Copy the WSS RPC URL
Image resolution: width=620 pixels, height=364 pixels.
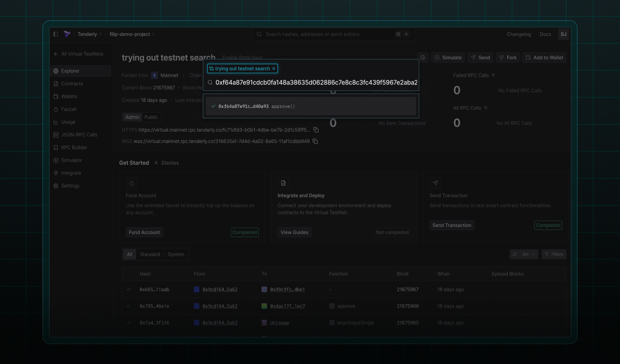pyautogui.click(x=315, y=141)
